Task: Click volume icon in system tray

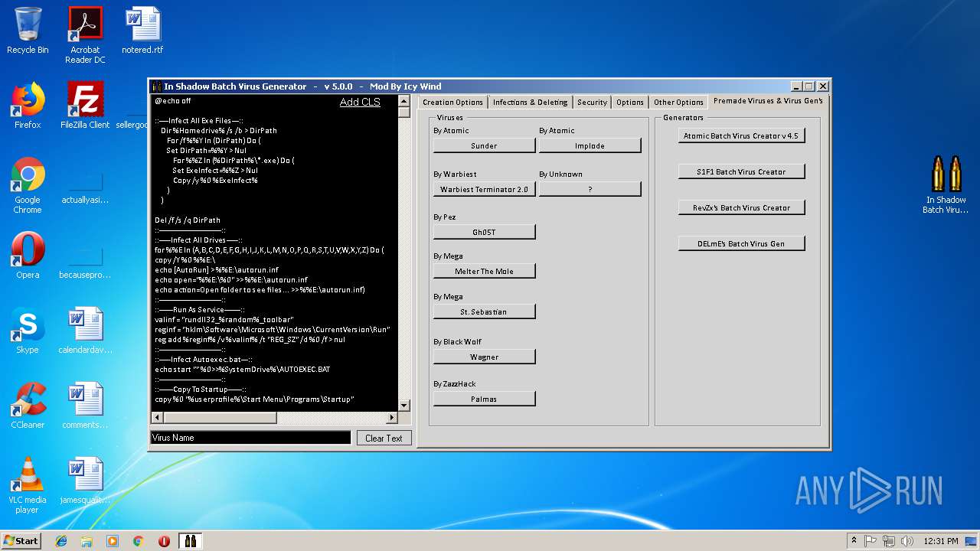Action: click(907, 541)
